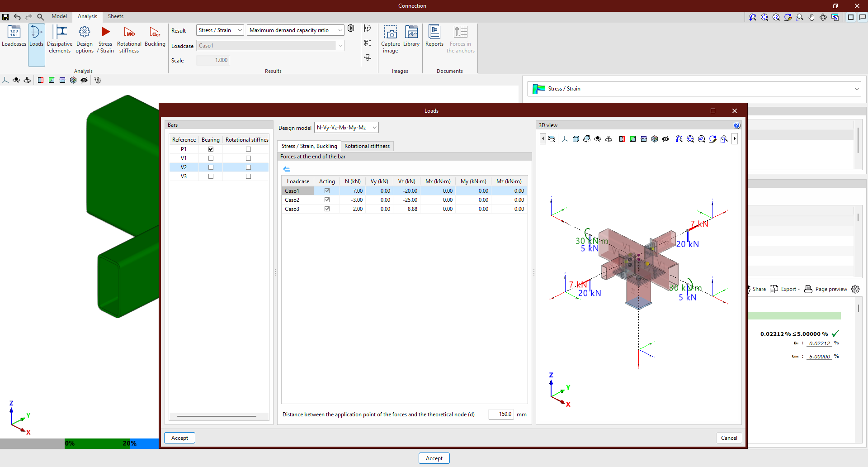Screen dimensions: 868x467
Task: Open the Sheets menu tab
Action: click(x=116, y=16)
